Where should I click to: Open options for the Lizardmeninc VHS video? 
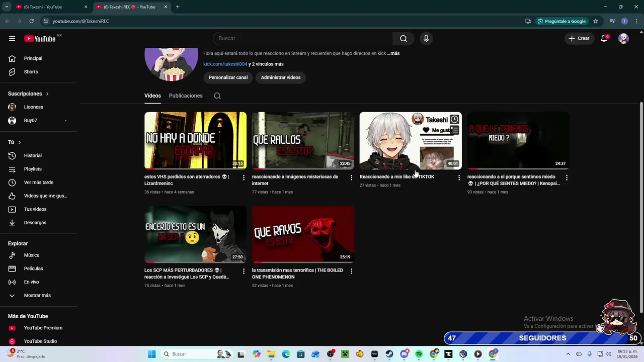pos(244,177)
